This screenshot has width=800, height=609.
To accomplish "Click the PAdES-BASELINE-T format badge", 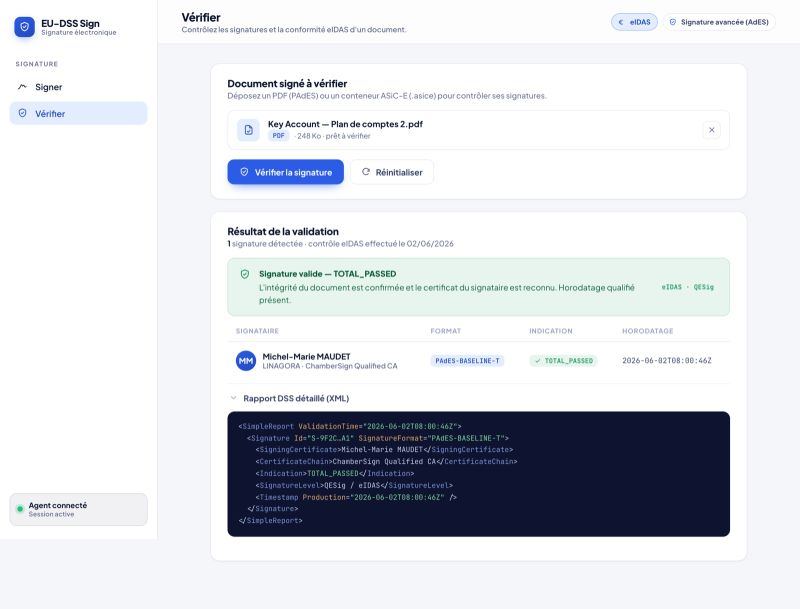I will coord(467,361).
